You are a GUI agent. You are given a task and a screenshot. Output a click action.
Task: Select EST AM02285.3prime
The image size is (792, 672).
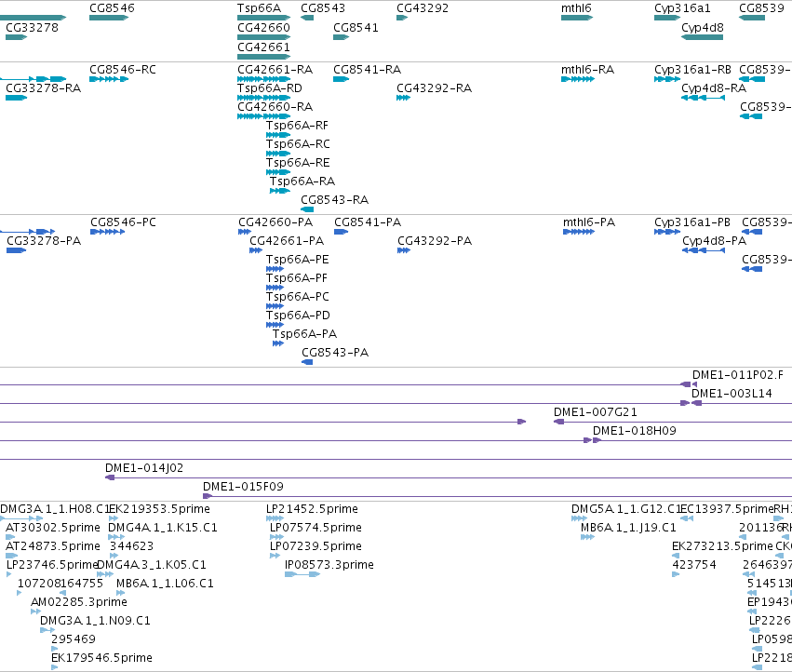[x=36, y=612]
